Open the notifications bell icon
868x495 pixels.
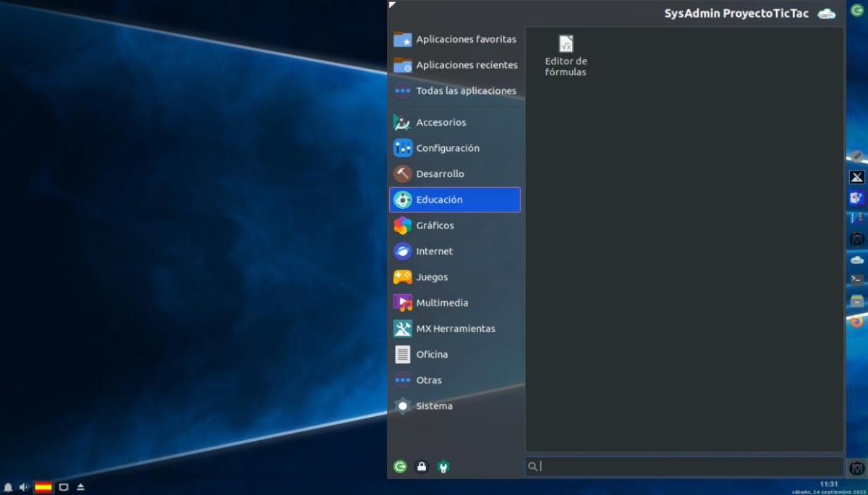click(x=8, y=487)
